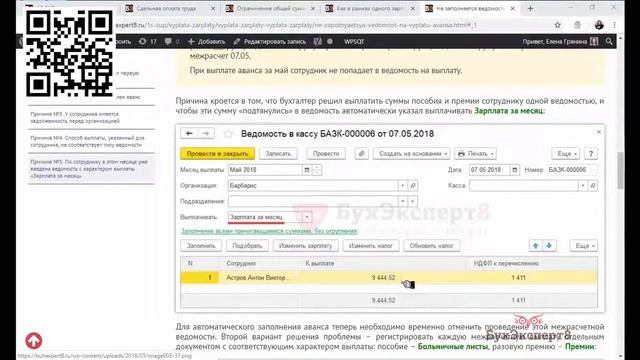640x360 pixels.
Task: Go to sidebar item Причина №3
Action: 75,118
